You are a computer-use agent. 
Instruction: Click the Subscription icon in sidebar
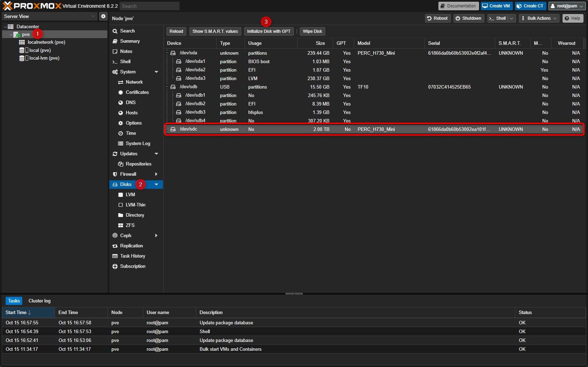pyautogui.click(x=115, y=266)
